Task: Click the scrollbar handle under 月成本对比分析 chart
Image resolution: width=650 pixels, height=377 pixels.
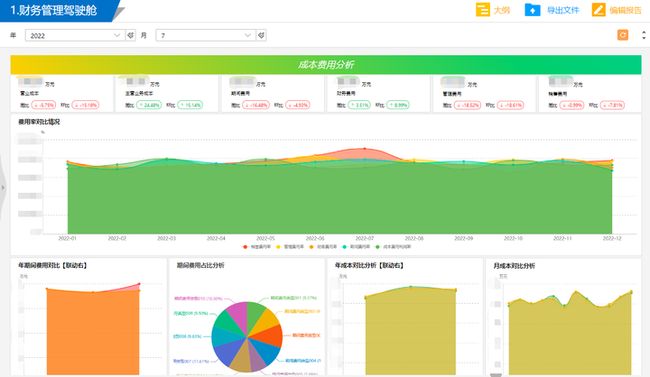Action: pyautogui.click(x=496, y=375)
